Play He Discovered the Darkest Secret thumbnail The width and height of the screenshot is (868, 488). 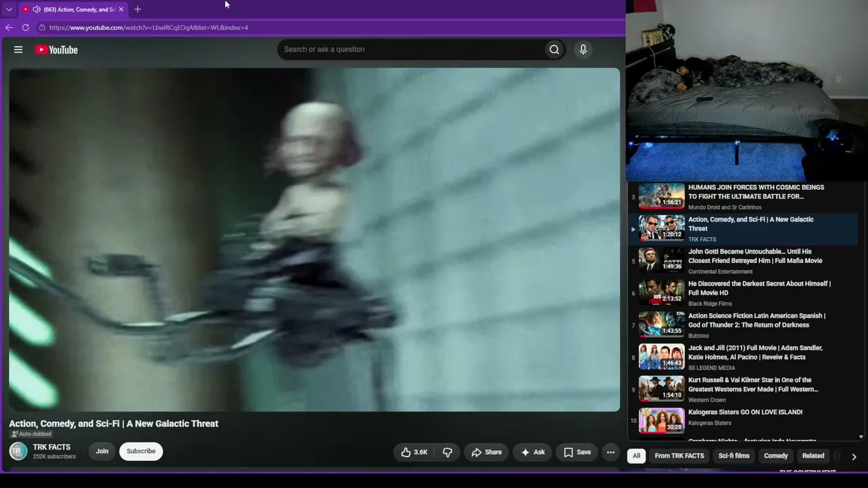pyautogui.click(x=662, y=293)
